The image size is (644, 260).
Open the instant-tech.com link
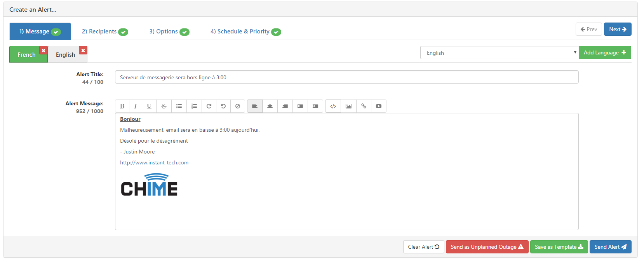click(x=154, y=162)
